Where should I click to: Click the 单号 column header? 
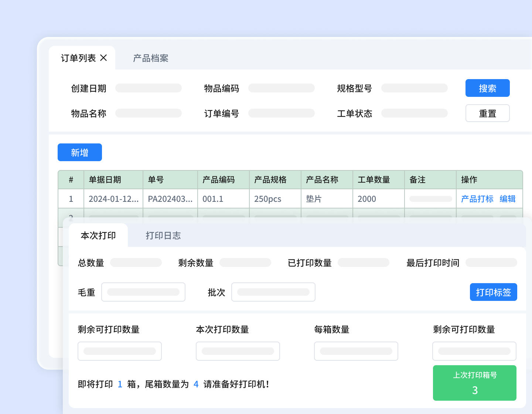(x=170, y=180)
